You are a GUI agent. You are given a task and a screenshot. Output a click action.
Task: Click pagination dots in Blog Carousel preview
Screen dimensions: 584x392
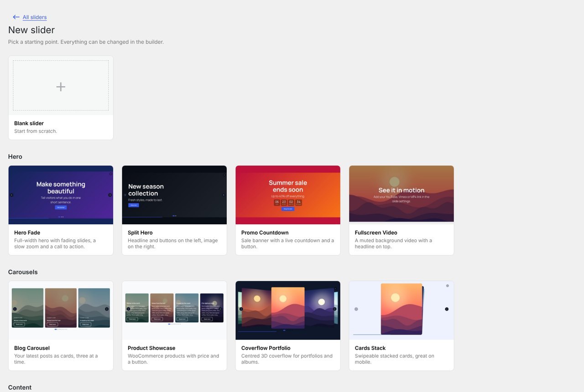pyautogui.click(x=61, y=329)
